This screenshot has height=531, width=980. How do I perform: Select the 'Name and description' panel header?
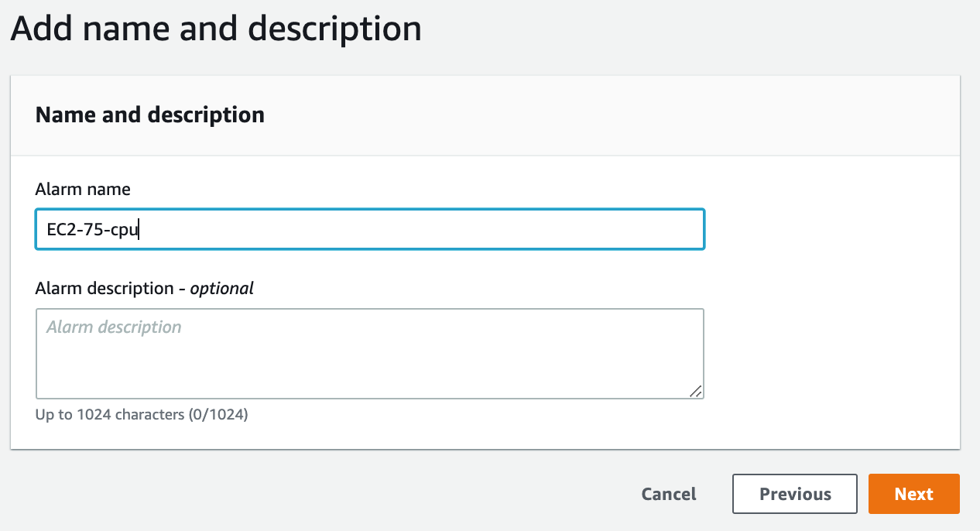tap(150, 115)
